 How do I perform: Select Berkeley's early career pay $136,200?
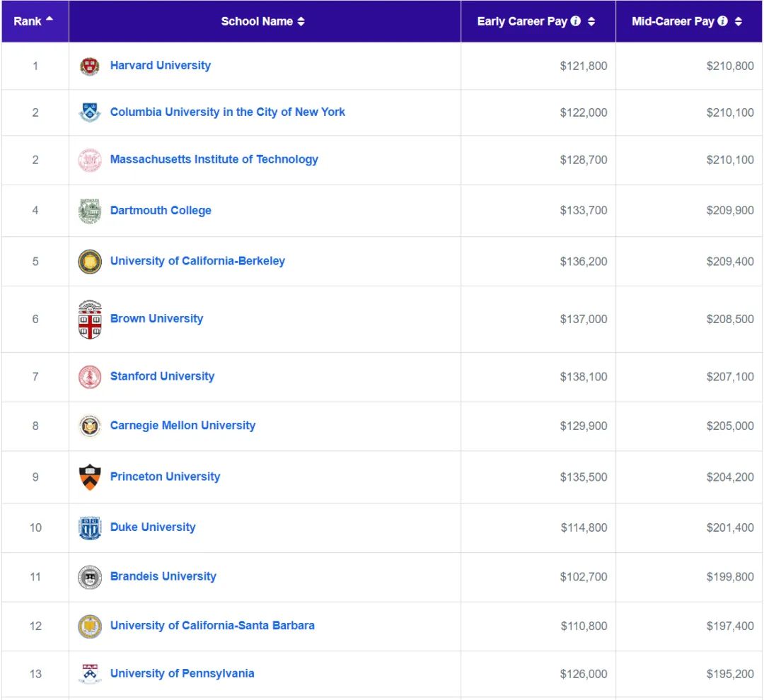583,262
